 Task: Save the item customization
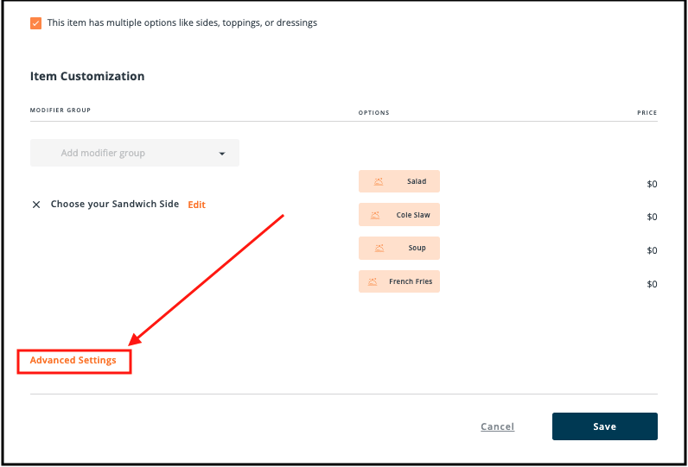(605, 426)
